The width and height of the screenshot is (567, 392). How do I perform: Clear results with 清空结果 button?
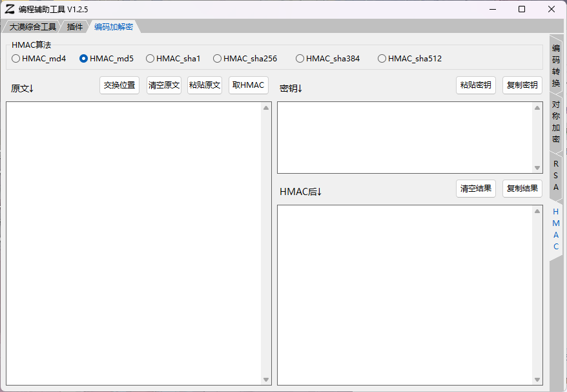click(x=476, y=189)
